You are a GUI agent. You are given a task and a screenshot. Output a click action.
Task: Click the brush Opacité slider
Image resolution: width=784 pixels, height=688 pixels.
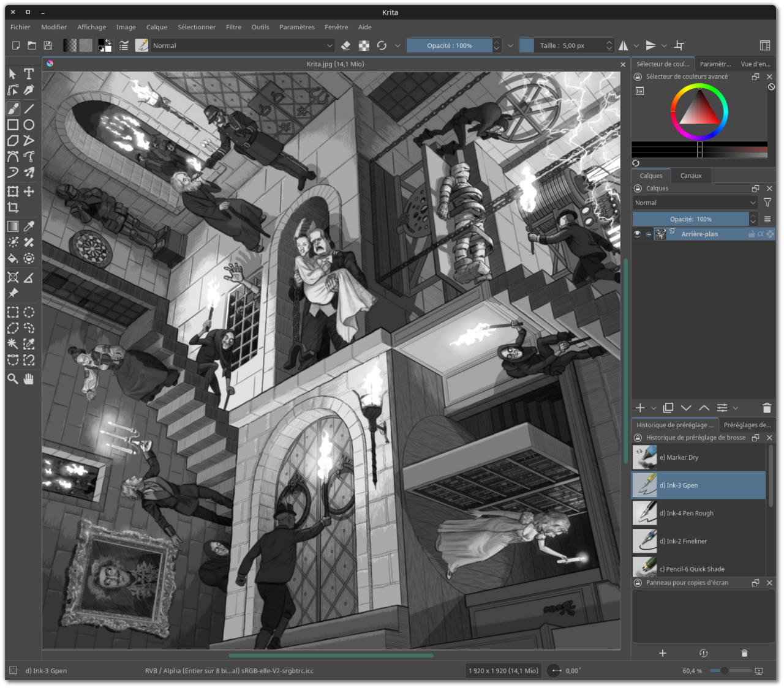(449, 45)
